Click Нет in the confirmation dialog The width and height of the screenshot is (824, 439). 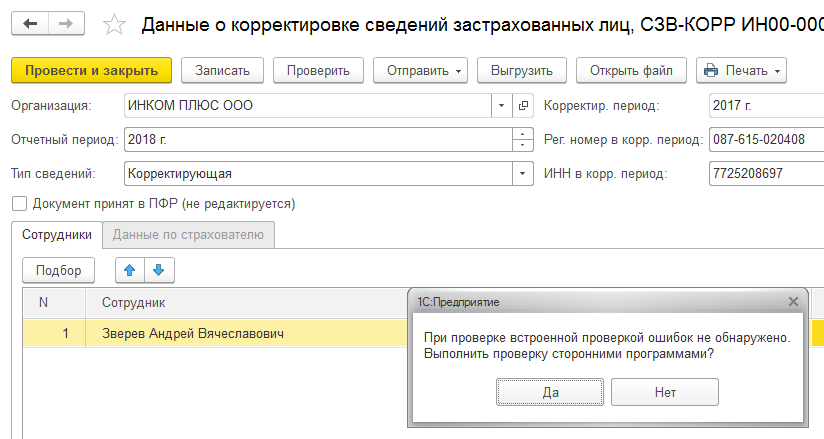[665, 393]
